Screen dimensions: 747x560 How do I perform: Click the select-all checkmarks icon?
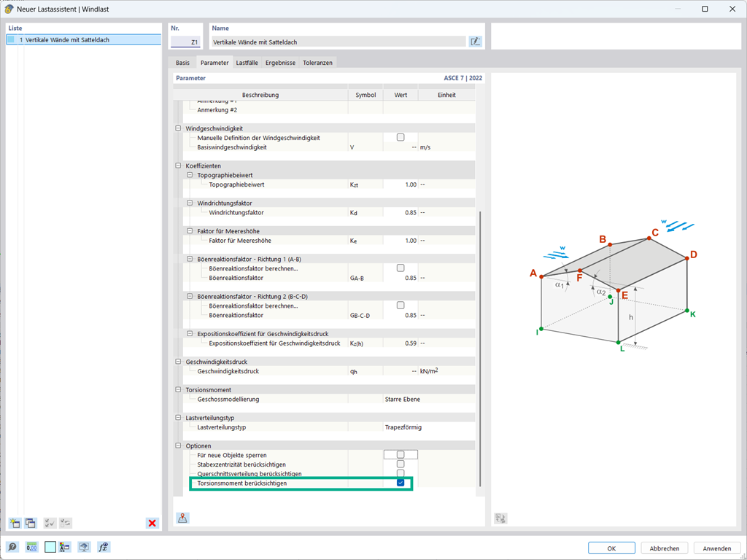(x=50, y=523)
